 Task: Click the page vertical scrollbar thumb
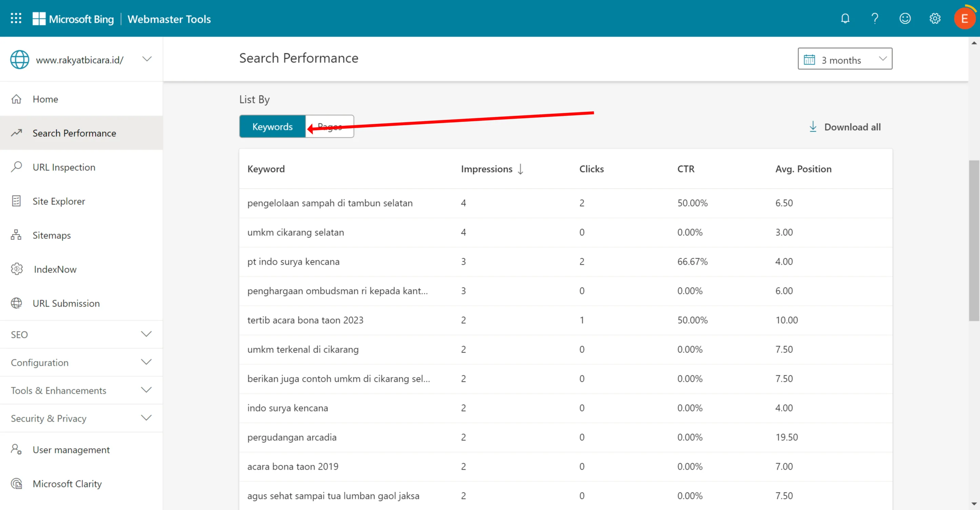974,241
